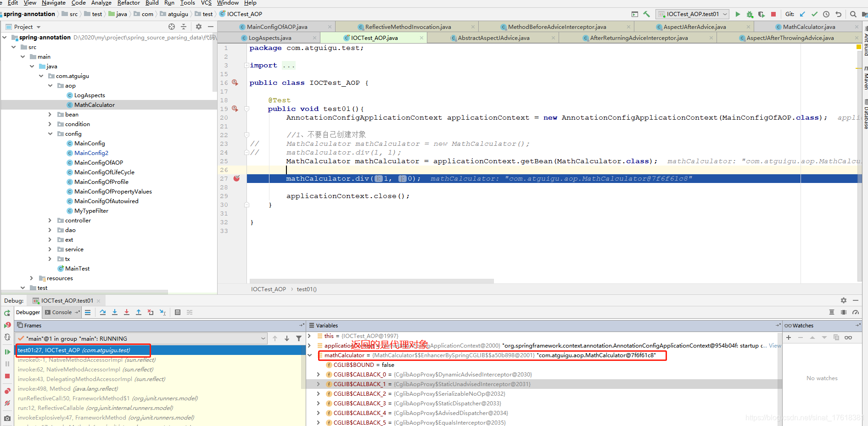This screenshot has width=868, height=426.
Task: Click the View link for applicationContext value
Action: [775, 346]
